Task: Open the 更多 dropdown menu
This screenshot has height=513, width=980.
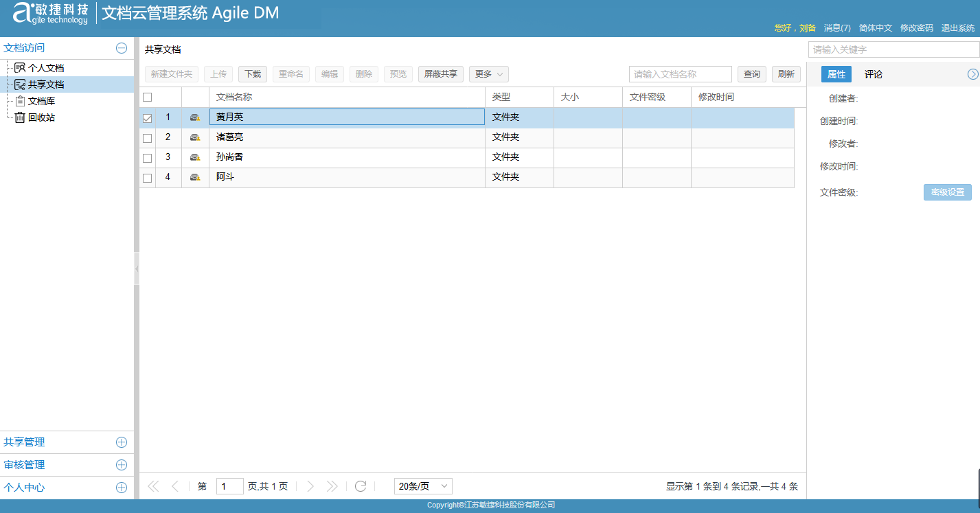Action: [488, 74]
